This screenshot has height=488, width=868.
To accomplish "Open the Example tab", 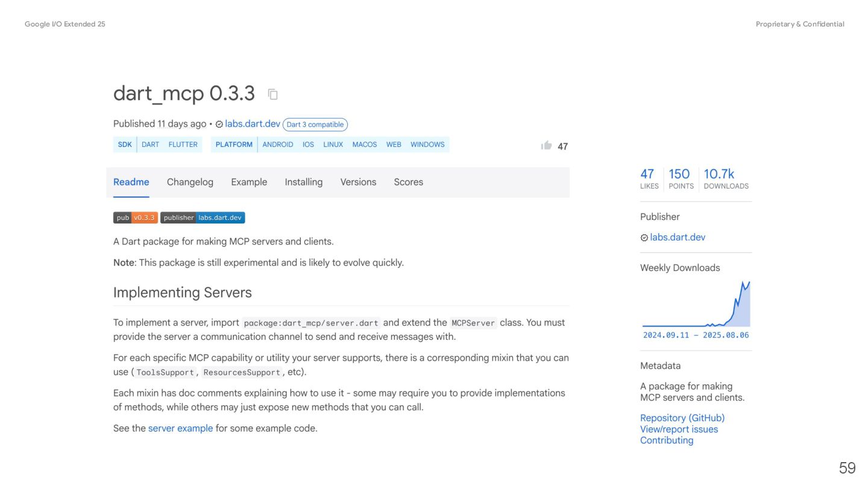I will (x=249, y=182).
